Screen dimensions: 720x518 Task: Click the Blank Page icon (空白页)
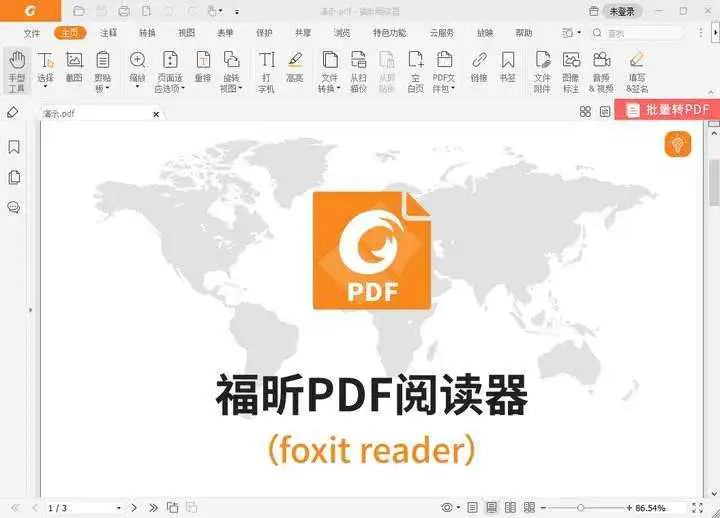[416, 60]
